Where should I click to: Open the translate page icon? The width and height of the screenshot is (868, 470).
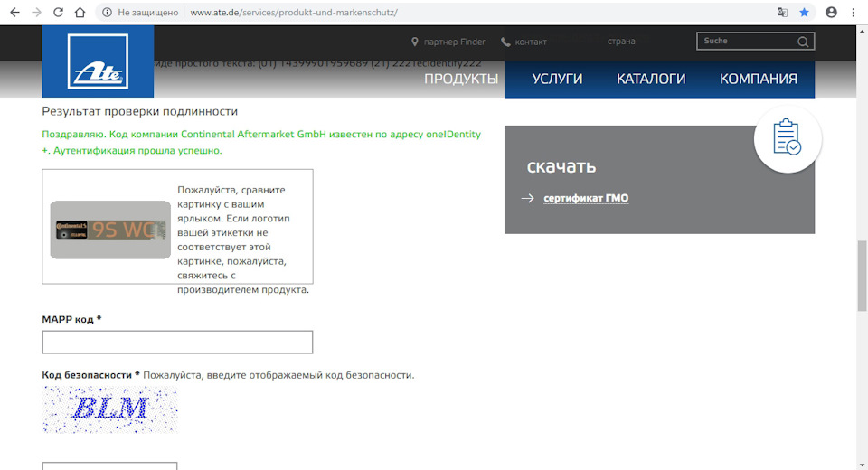tap(782, 12)
